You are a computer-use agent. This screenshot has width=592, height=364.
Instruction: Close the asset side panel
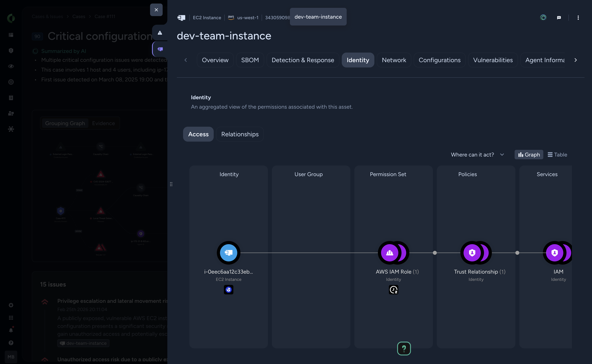(x=156, y=10)
